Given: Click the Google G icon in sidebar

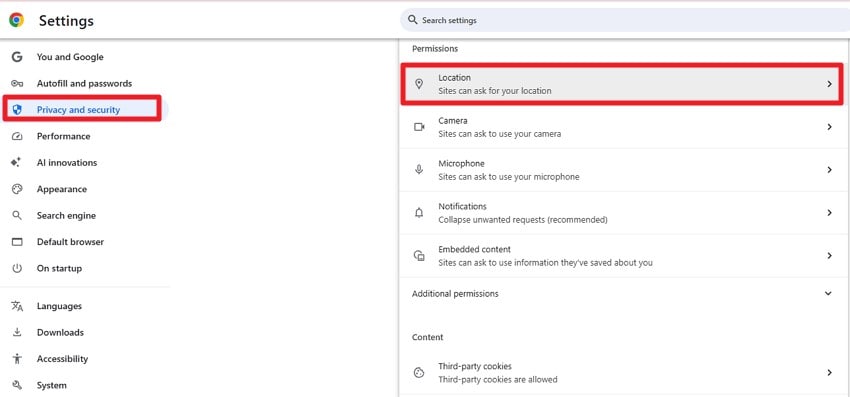Looking at the screenshot, I should click(x=17, y=57).
